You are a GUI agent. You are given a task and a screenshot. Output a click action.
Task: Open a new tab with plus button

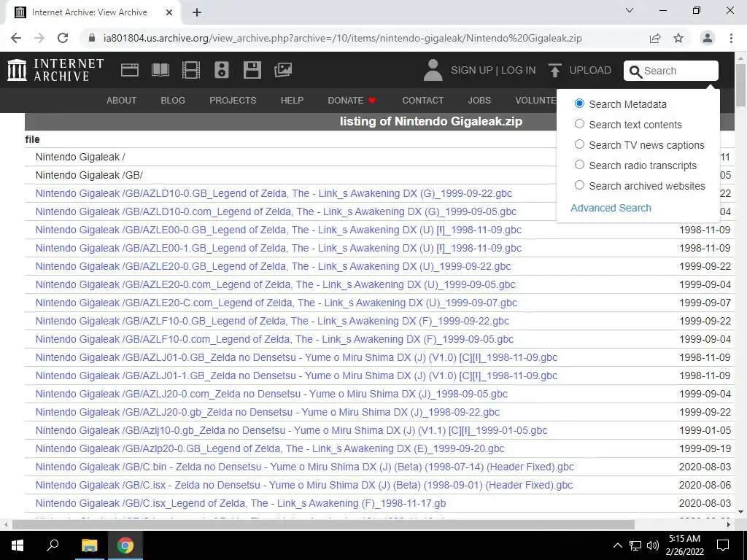pos(197,12)
